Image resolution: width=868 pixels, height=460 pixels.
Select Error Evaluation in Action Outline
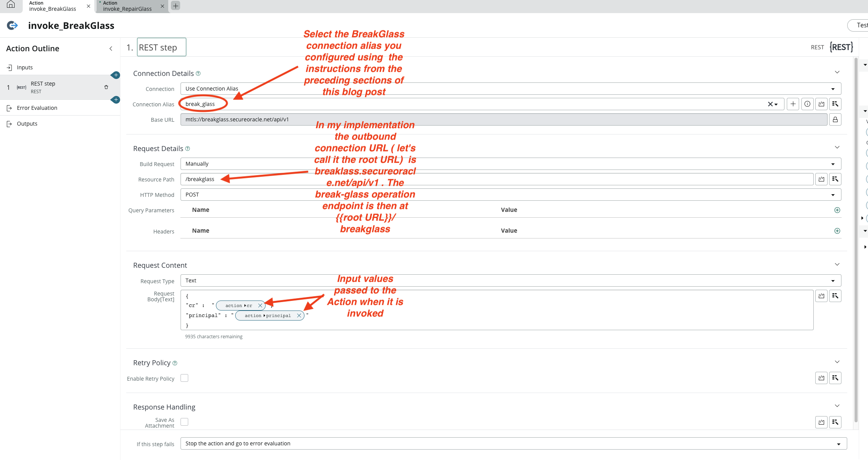click(x=37, y=108)
